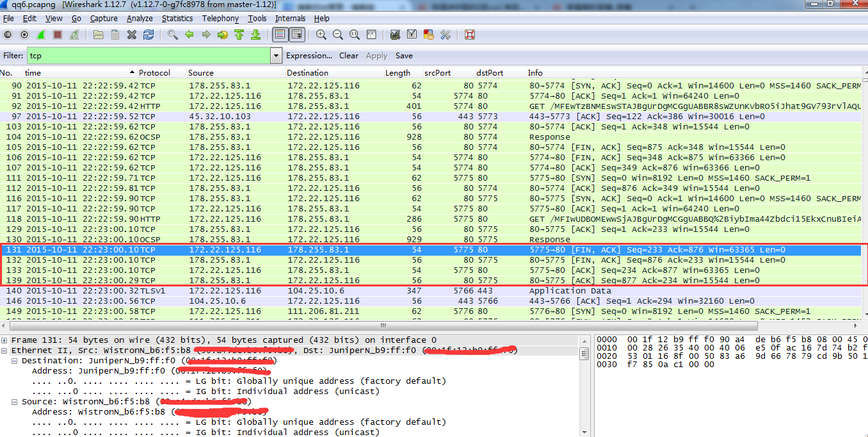Reset text zoom to 1:1
The width and height of the screenshot is (868, 437).
pyautogui.click(x=354, y=35)
